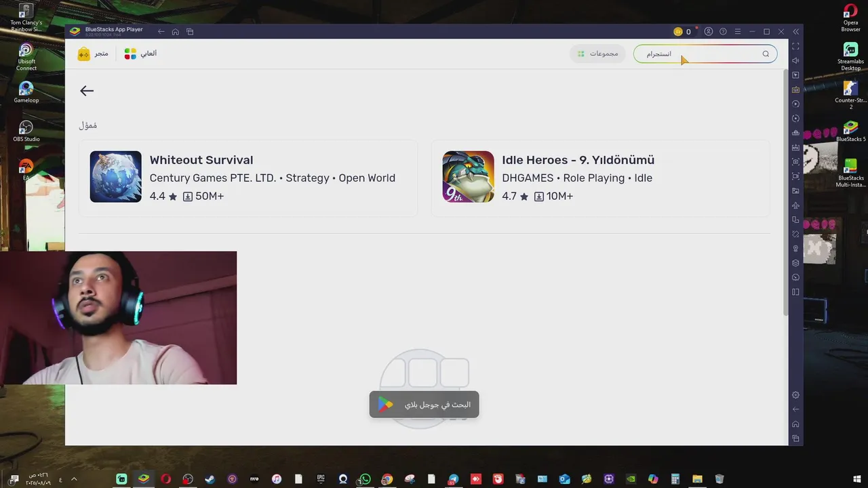The height and width of the screenshot is (488, 868).
Task: Open BlueStacks Multi-Instance desktop shortcut
Action: [850, 174]
